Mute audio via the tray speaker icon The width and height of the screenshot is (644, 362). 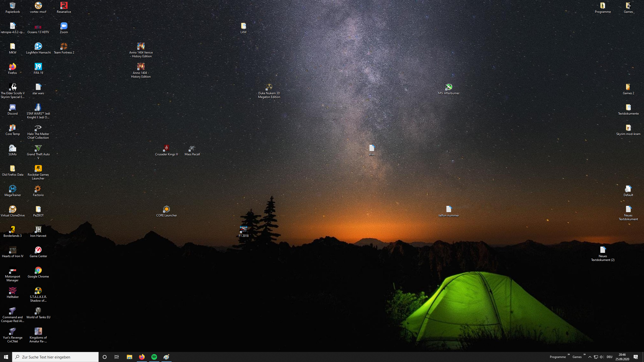[x=602, y=357]
